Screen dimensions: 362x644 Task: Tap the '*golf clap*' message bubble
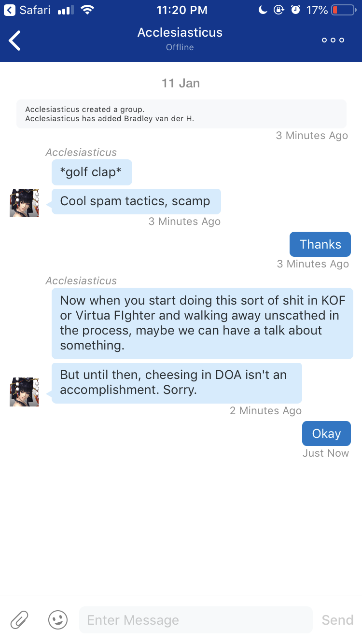tap(92, 172)
